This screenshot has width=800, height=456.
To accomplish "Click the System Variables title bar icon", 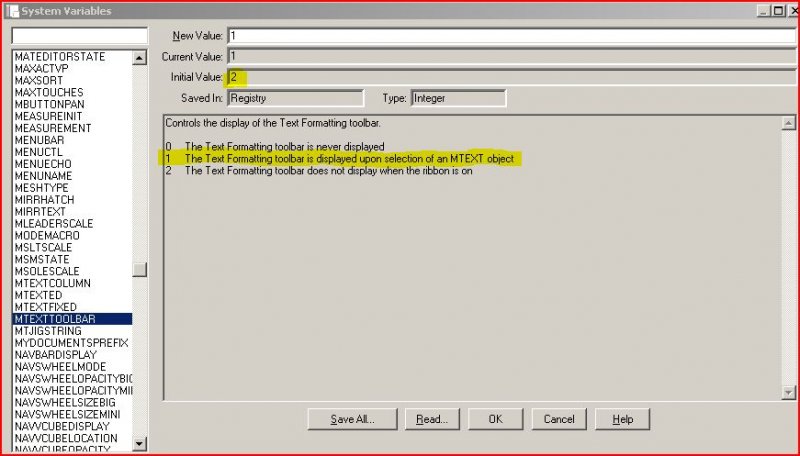I will [x=13, y=11].
